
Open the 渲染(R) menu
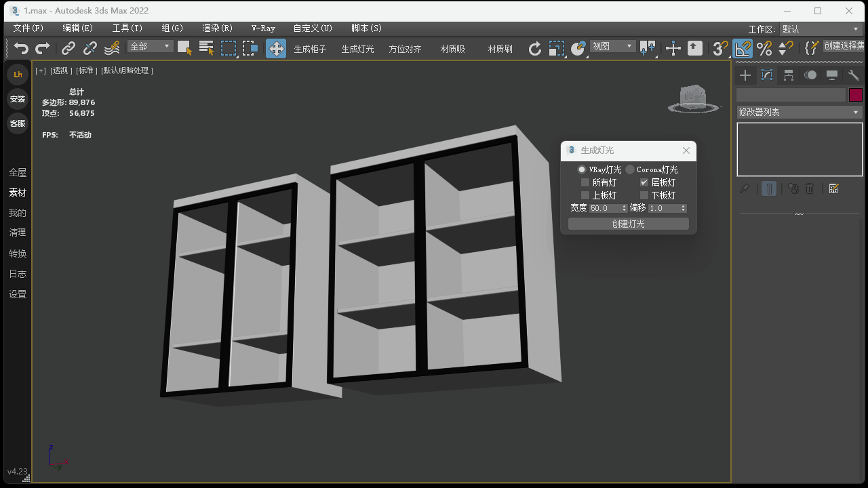point(218,28)
